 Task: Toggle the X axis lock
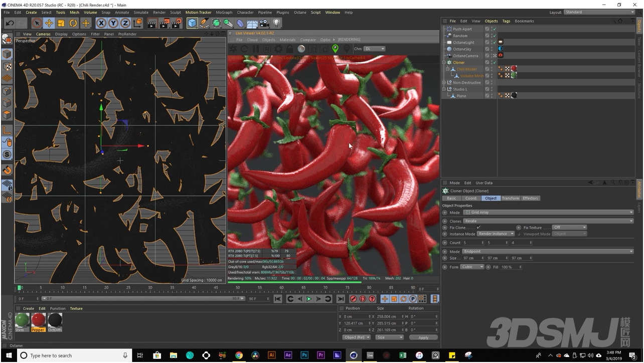101,23
